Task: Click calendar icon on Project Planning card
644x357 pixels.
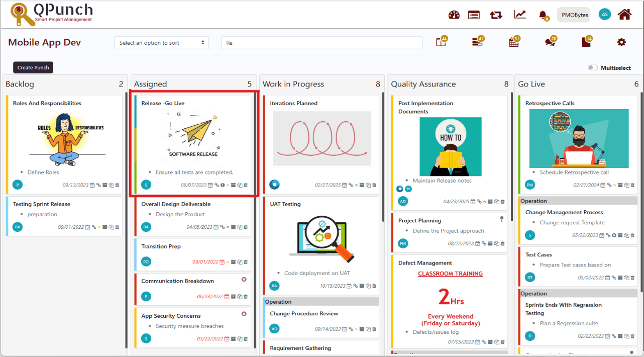Action: (478, 244)
